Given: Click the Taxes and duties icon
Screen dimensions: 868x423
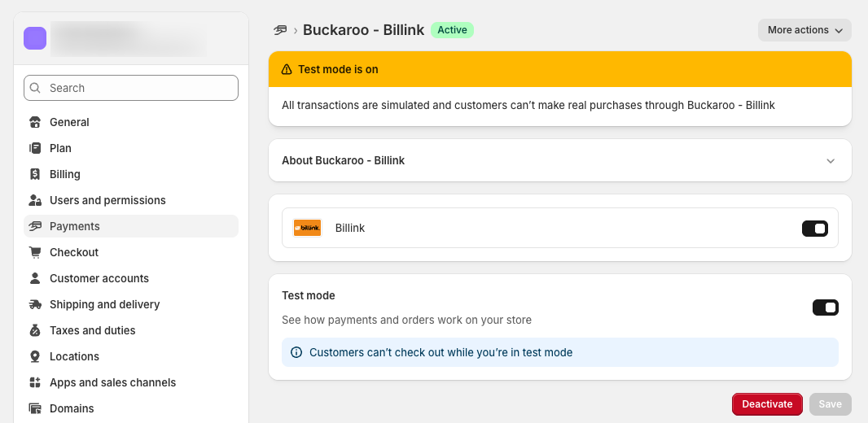Looking at the screenshot, I should point(35,330).
